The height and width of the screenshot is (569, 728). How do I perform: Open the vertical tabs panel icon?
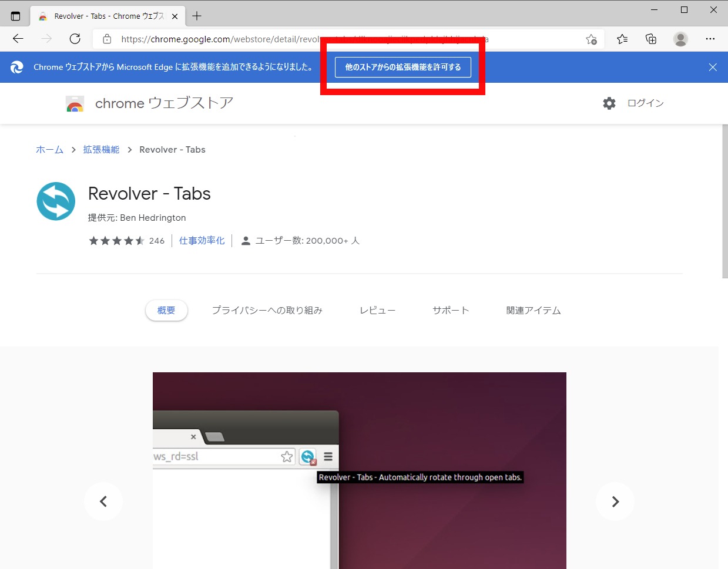pyautogui.click(x=15, y=16)
